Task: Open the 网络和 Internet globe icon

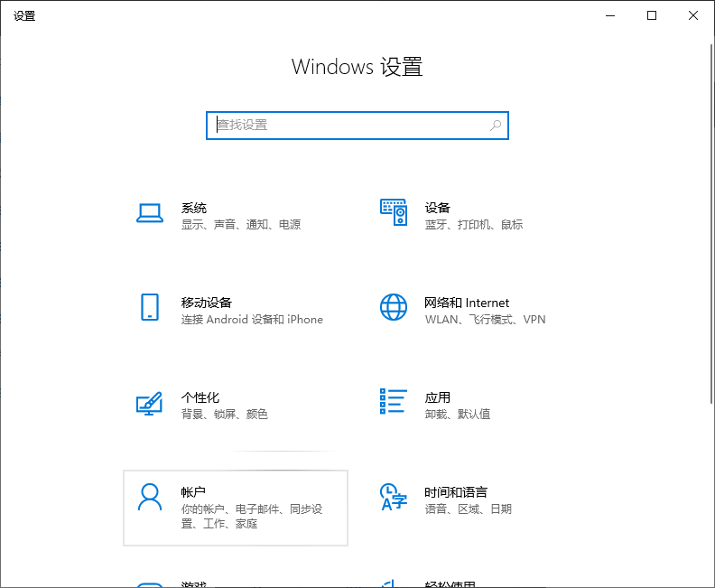Action: [x=394, y=307]
